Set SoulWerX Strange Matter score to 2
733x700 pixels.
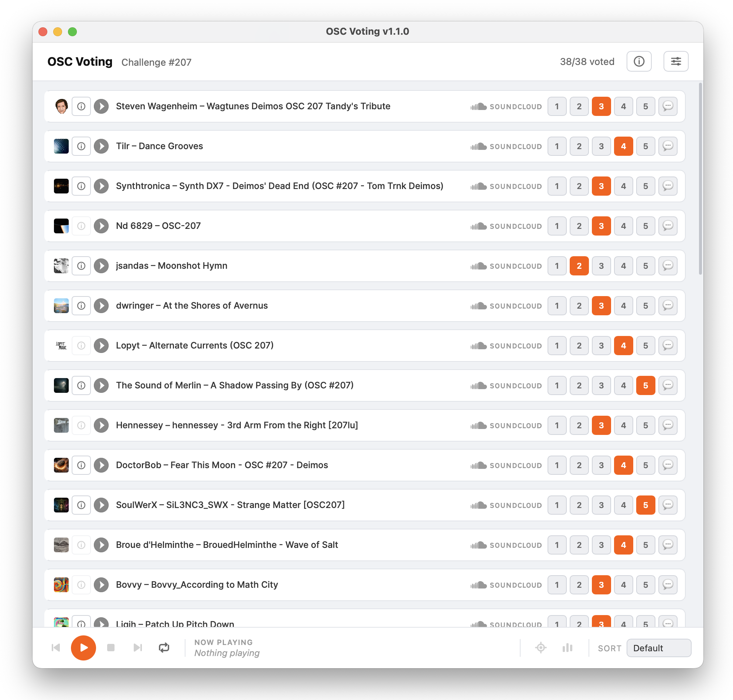pyautogui.click(x=579, y=505)
